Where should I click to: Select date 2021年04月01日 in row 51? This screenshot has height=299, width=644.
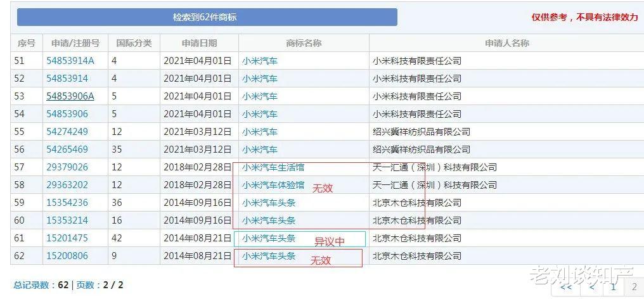point(198,61)
